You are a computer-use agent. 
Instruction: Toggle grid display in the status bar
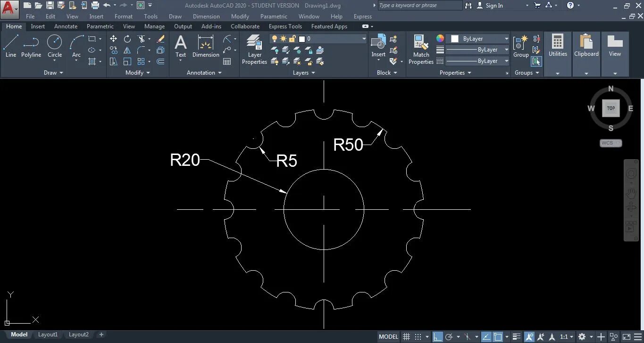pyautogui.click(x=406, y=336)
